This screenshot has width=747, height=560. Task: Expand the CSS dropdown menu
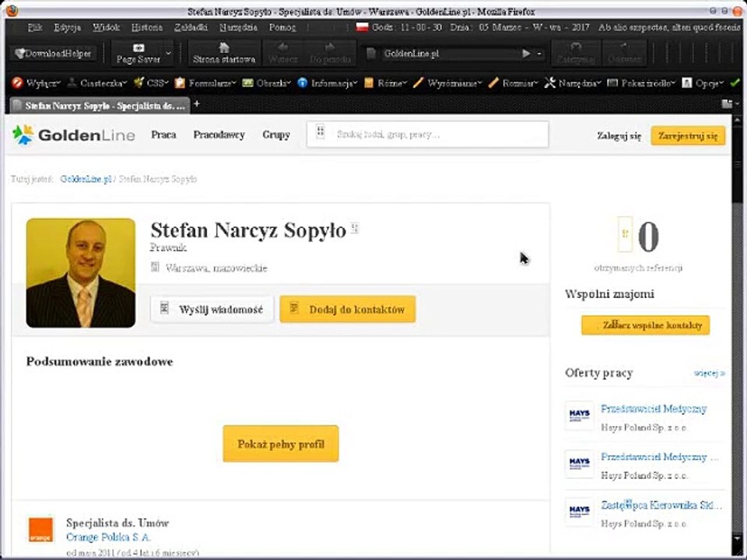tap(151, 83)
